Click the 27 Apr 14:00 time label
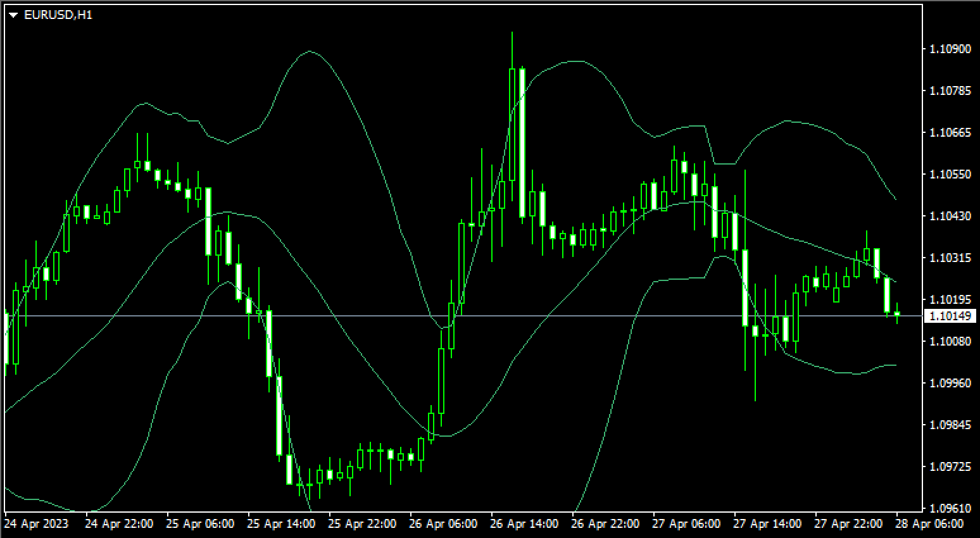 pyautogui.click(x=767, y=524)
